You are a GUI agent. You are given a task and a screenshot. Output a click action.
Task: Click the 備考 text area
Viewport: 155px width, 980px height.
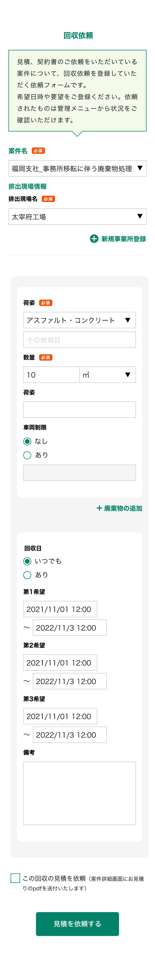tap(79, 793)
